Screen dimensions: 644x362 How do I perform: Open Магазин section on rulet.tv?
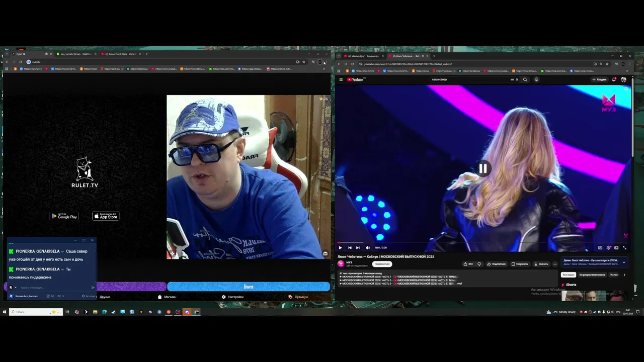point(167,297)
